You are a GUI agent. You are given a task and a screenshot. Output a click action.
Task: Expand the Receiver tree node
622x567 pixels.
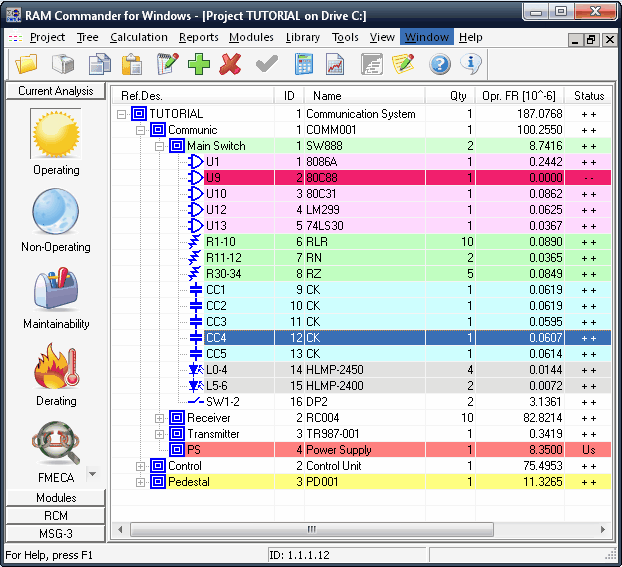tap(159, 418)
